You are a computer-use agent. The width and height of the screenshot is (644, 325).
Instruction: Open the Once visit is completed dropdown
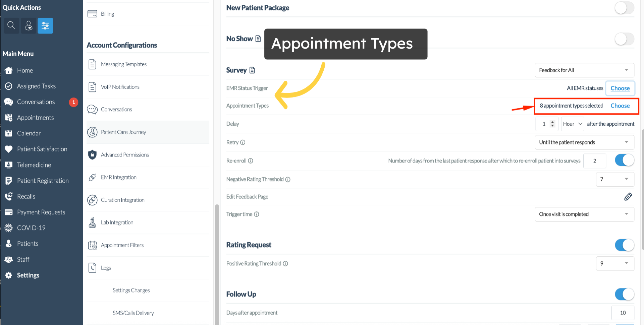pyautogui.click(x=584, y=214)
